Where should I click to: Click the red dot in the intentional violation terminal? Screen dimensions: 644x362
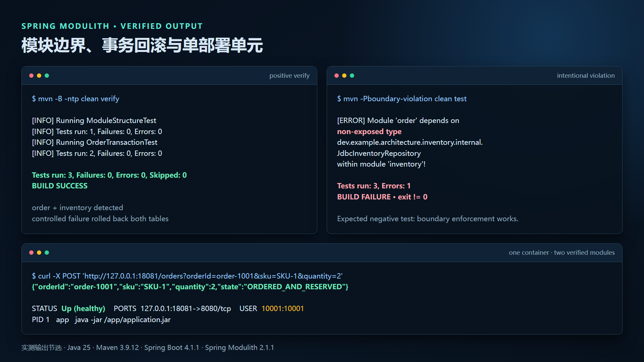pos(336,76)
